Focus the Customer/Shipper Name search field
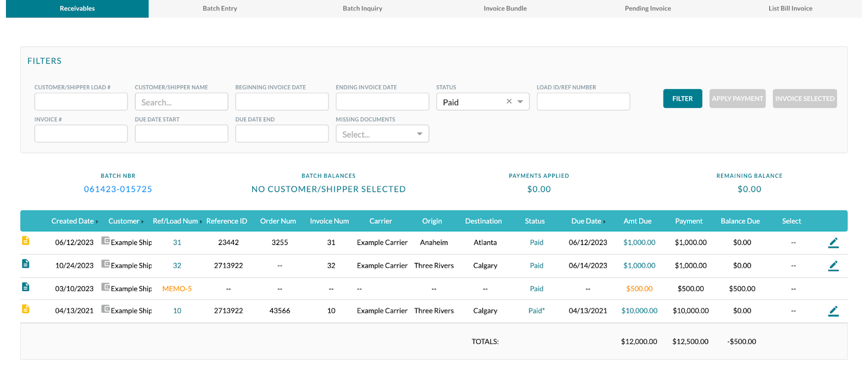 coord(181,102)
